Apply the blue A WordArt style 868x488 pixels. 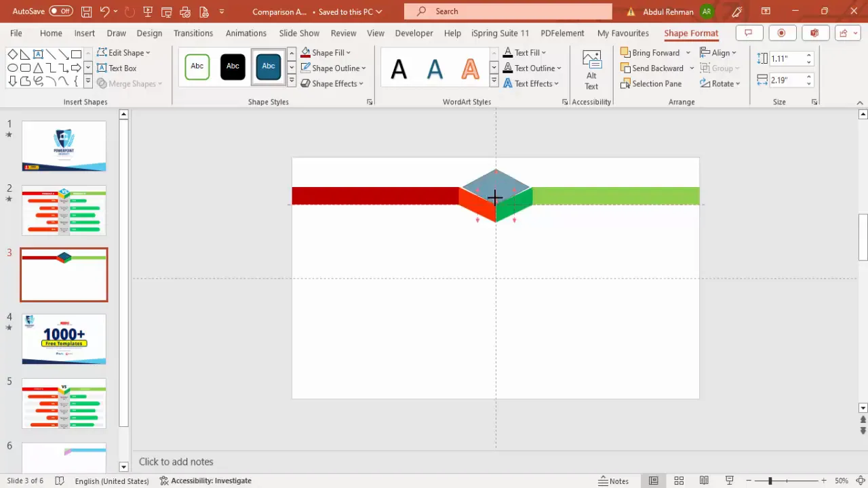tap(435, 68)
